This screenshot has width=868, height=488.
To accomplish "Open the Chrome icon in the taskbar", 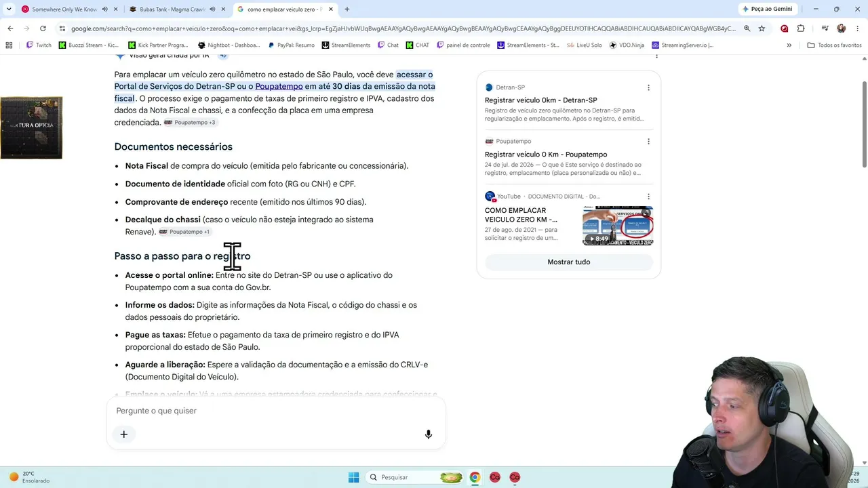I will tap(475, 477).
